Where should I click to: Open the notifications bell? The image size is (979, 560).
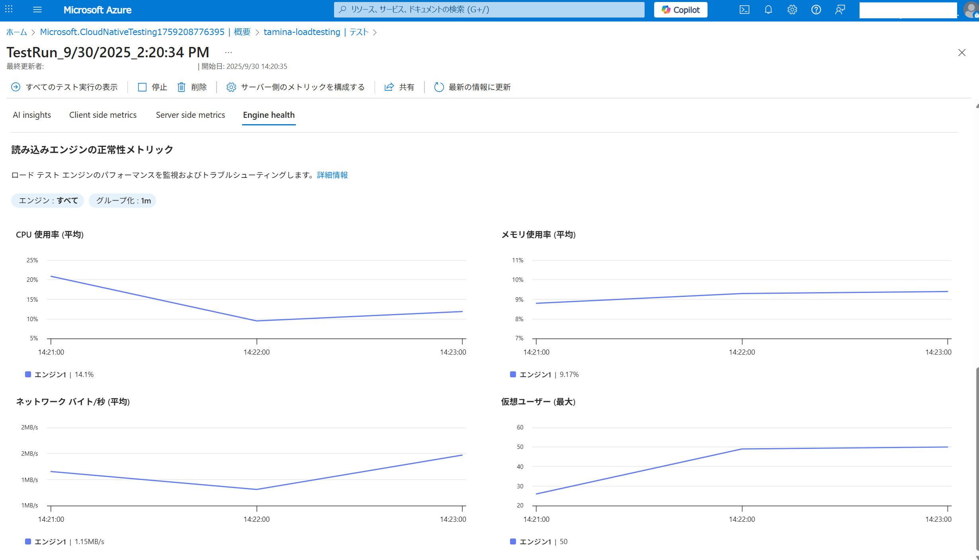(x=768, y=10)
